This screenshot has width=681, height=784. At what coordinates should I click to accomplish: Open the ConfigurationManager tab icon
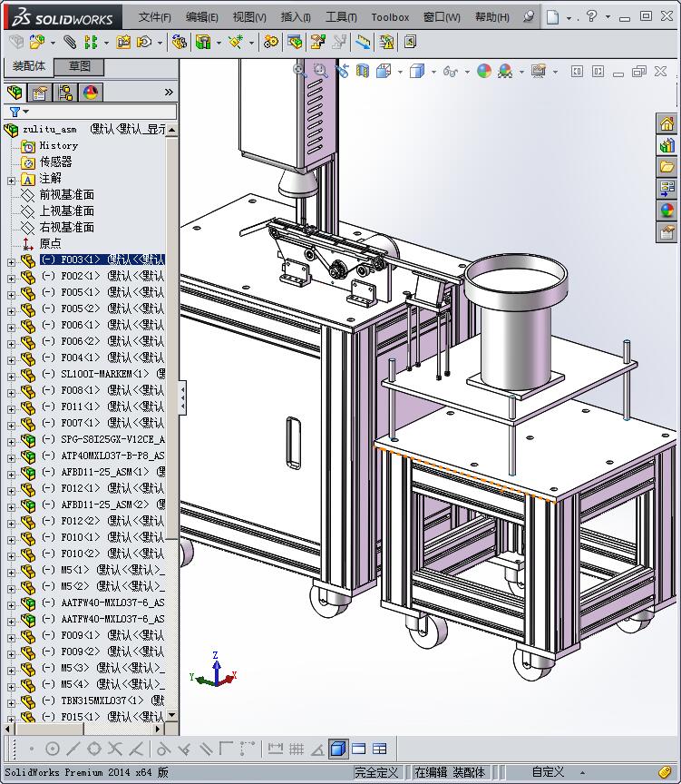[x=65, y=93]
